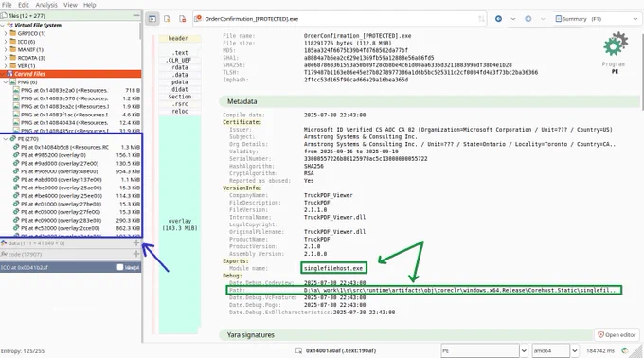644x358 pixels.
Task: Open the Summary (F1) view dropdown
Action: tap(597, 19)
